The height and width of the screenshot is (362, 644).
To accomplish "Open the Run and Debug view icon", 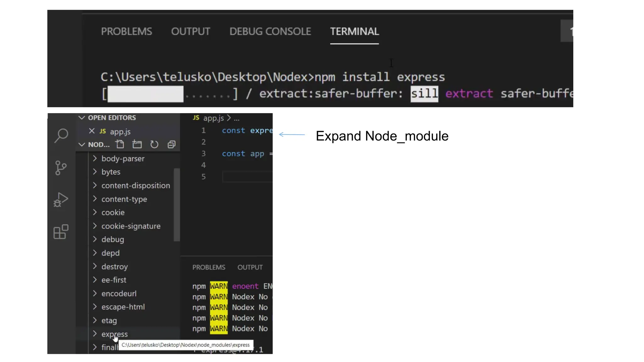I will pos(61,200).
